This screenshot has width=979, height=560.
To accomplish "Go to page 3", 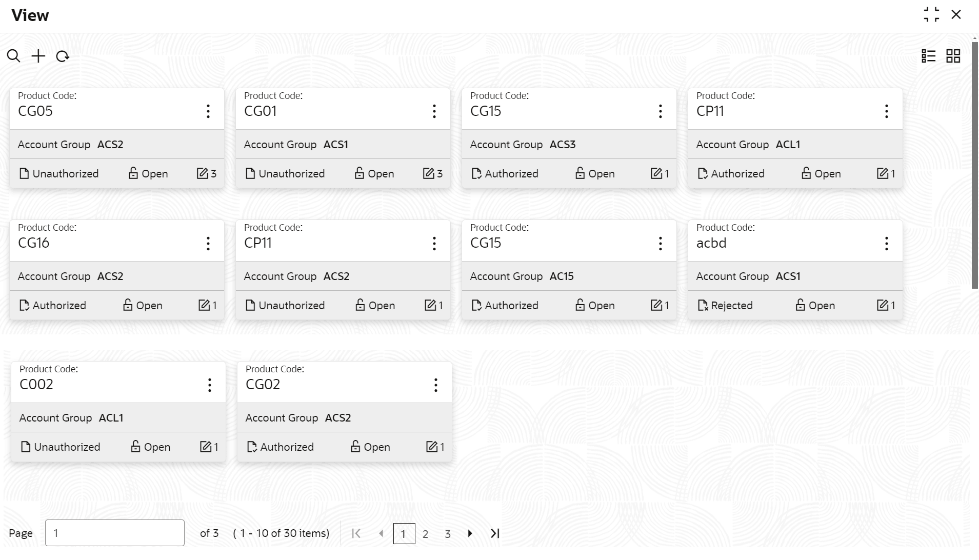I will point(448,534).
